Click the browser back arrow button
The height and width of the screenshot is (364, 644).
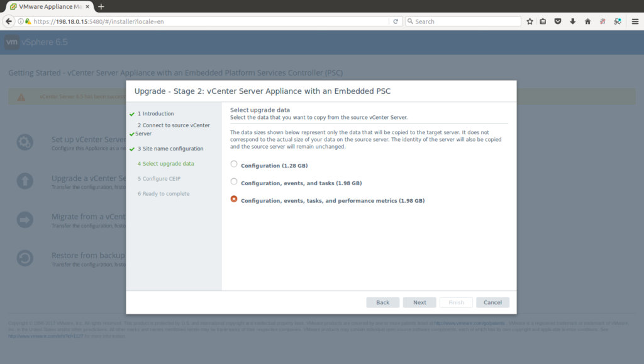[9, 21]
